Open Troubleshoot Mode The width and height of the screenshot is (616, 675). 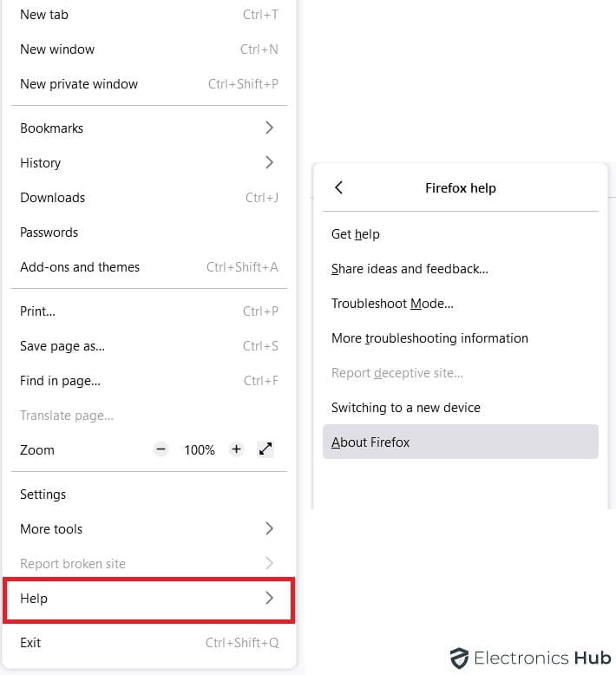[392, 304]
